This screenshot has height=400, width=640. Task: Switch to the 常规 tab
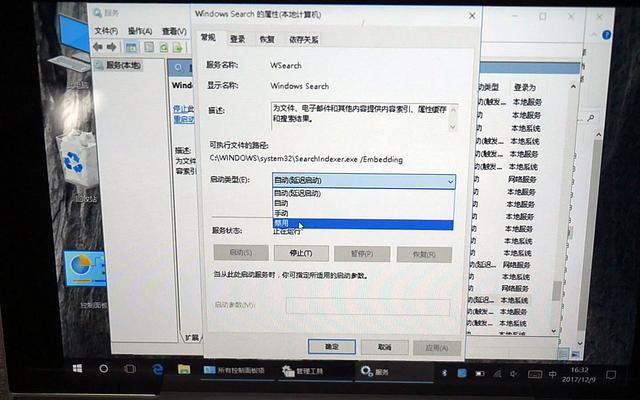coord(208,38)
